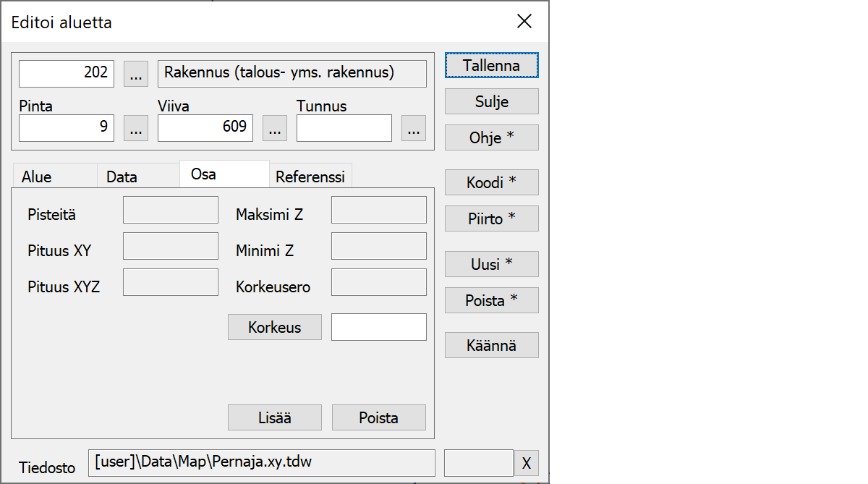
Task: Click the Koodi button
Action: coord(491,183)
